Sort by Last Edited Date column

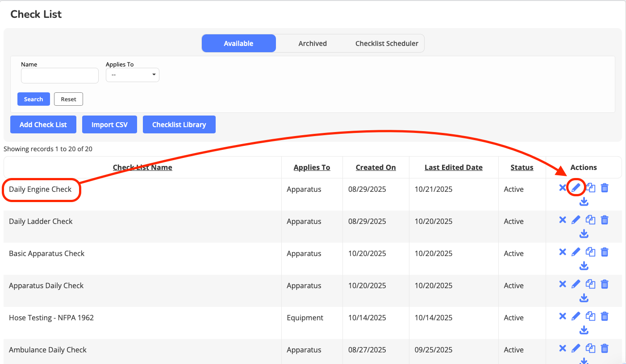453,168
